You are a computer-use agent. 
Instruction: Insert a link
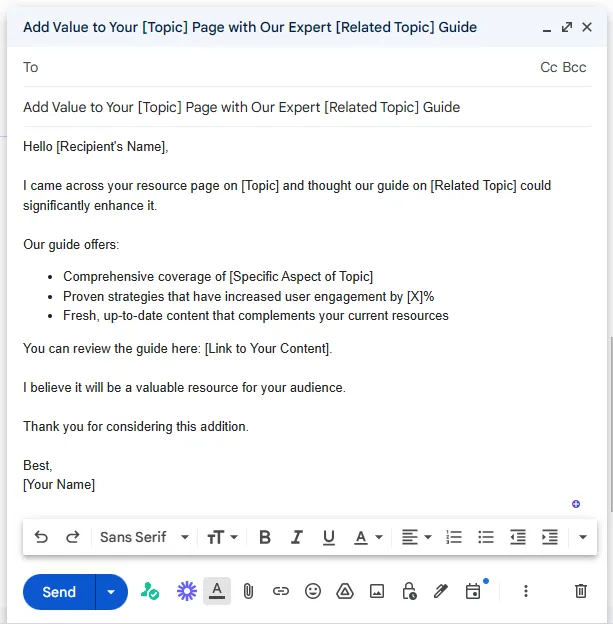click(281, 591)
